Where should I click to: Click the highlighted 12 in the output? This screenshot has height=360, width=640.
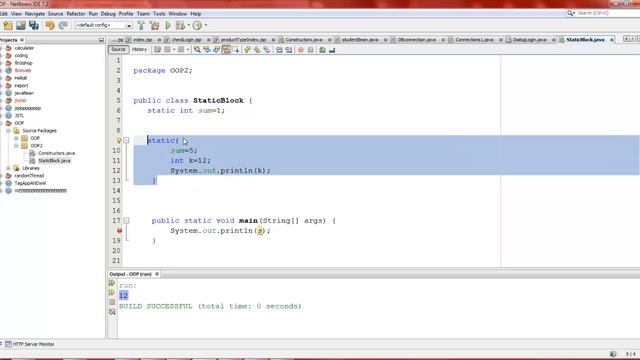(123, 296)
